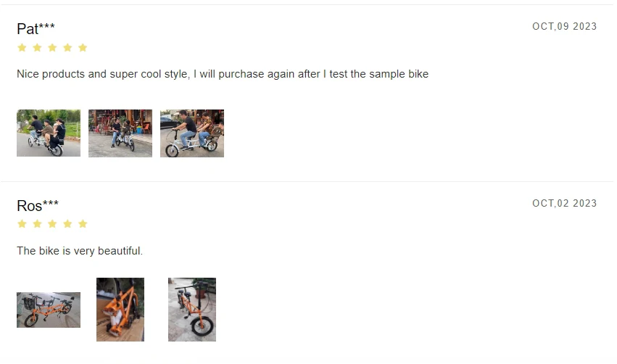Click the fifth star in Pat***'s rating
The width and height of the screenshot is (617, 364).
(x=83, y=48)
